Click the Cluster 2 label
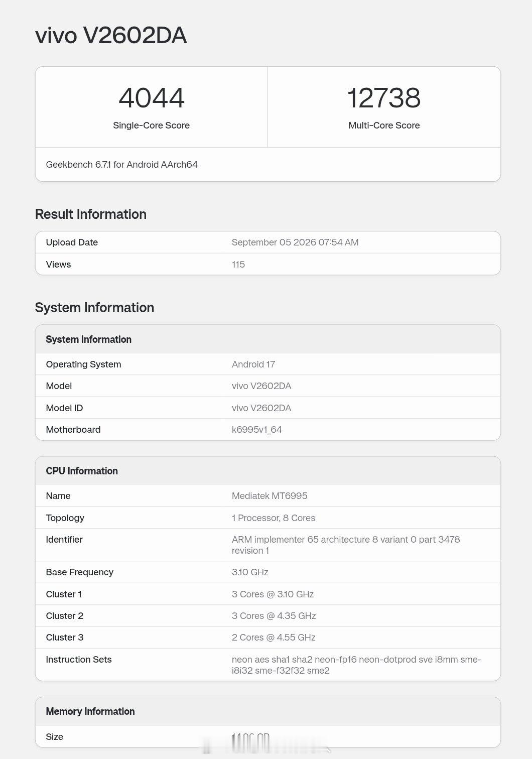This screenshot has height=759, width=532. point(65,616)
